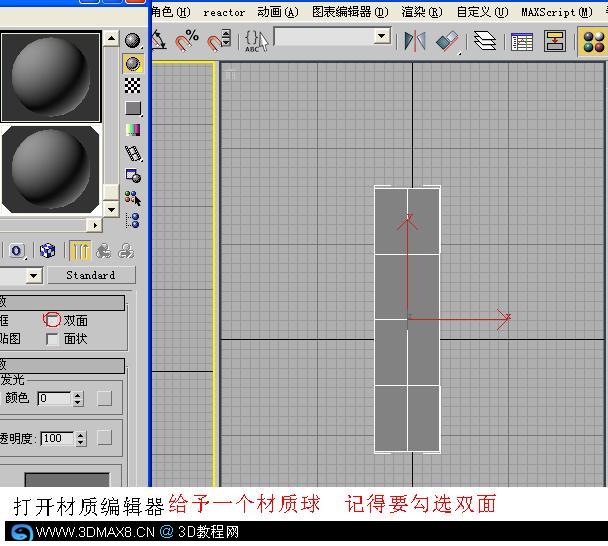Click the Go Forward to Sibling icon
608x546 pixels.
[x=126, y=251]
